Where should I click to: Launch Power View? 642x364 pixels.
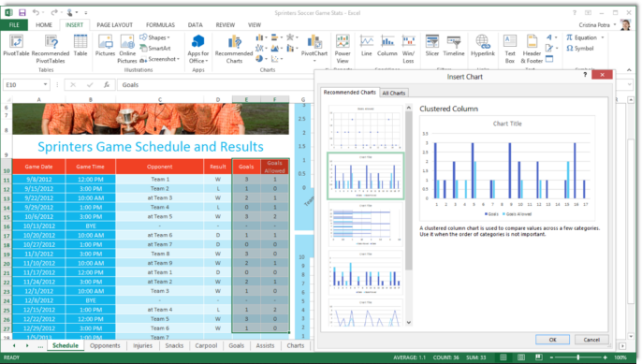point(343,50)
